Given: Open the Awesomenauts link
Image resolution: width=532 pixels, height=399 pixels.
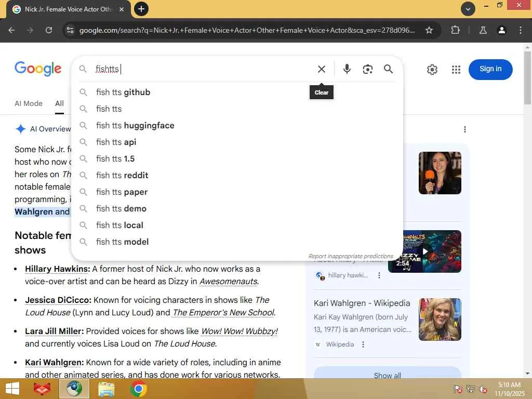Looking at the screenshot, I should [229, 282].
